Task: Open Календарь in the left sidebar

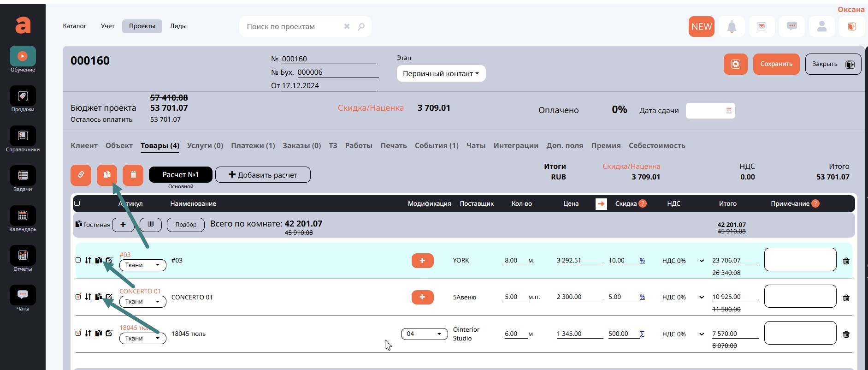Action: [23, 219]
